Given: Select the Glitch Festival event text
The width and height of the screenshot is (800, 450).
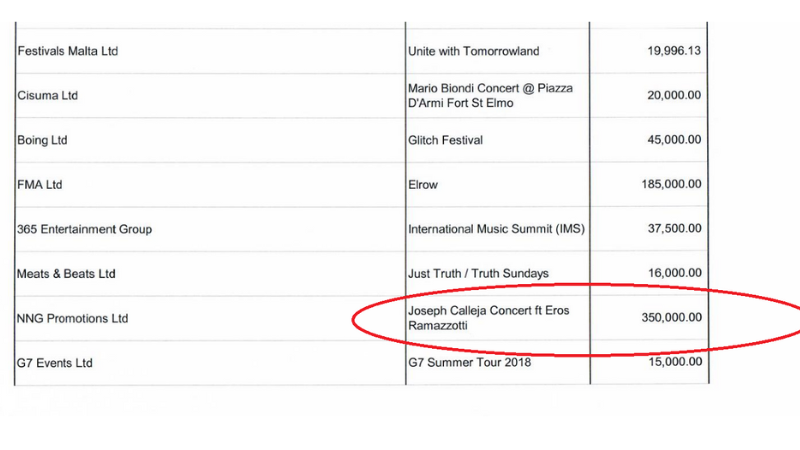Looking at the screenshot, I should click(445, 140).
